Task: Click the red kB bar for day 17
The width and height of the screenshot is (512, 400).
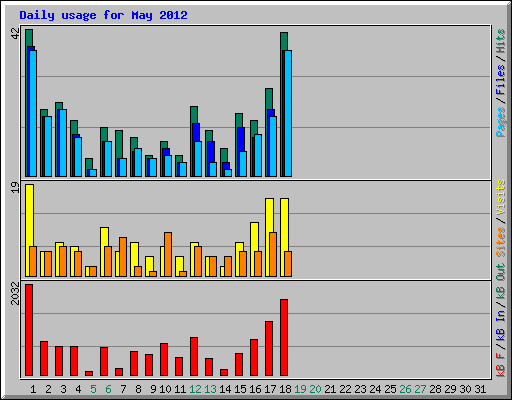Action: coord(269,349)
